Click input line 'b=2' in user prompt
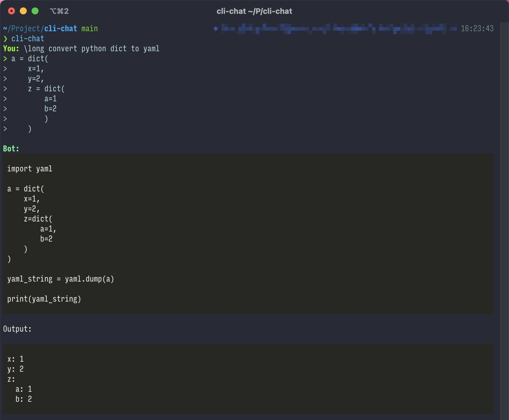The width and height of the screenshot is (509, 420). 50,109
